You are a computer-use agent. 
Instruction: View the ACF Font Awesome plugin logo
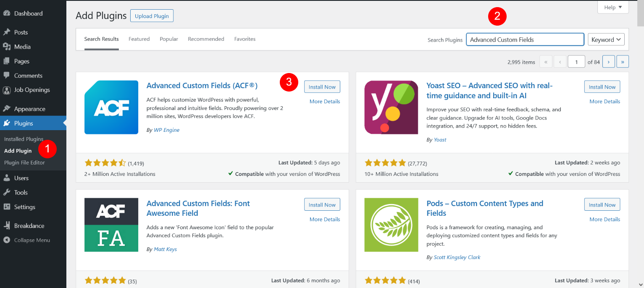[111, 225]
